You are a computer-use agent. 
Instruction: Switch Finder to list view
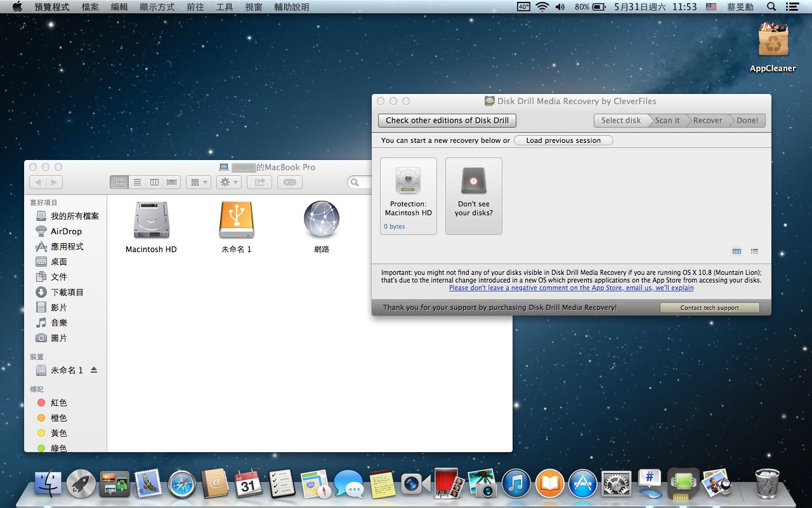137,182
